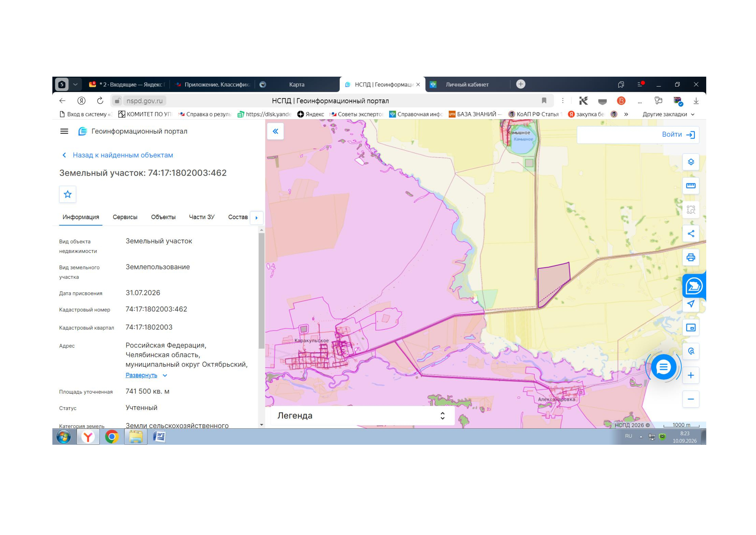Screen dimensions: 756x535
Task: Reload the page in browser toolbar
Action: click(100, 101)
